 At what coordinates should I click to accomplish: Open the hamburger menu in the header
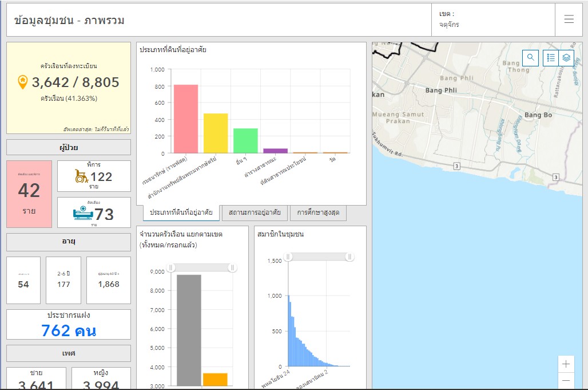pos(569,19)
